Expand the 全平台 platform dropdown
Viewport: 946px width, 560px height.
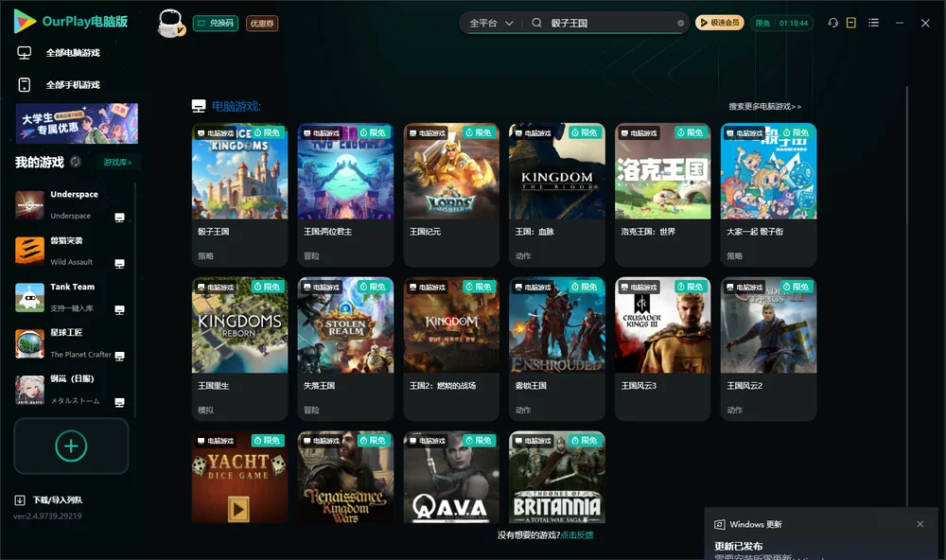click(x=492, y=23)
